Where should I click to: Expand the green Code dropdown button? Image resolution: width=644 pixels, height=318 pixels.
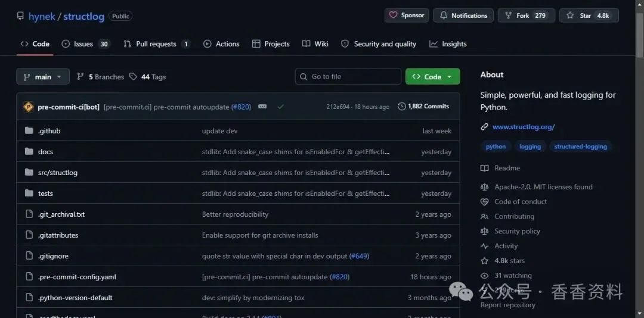tap(432, 77)
